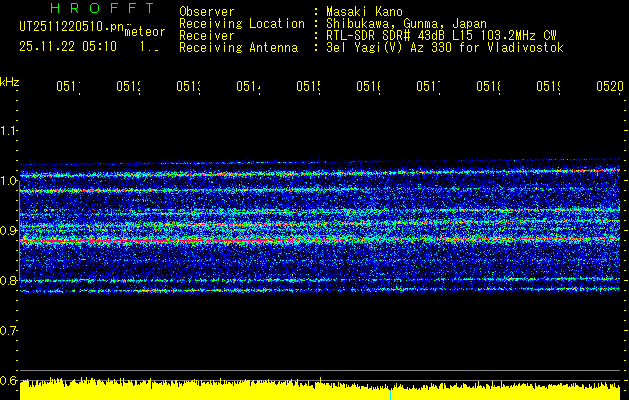
Task: Click the Receiver label
Action: pyautogui.click(x=207, y=36)
